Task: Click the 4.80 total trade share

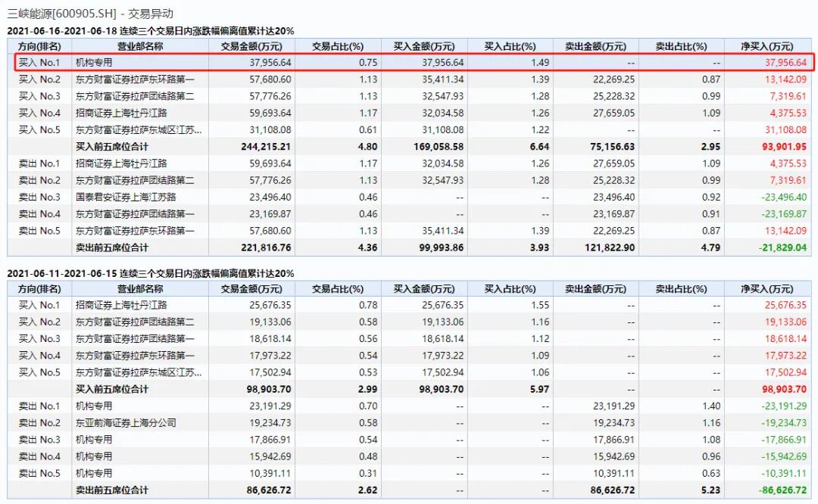Action: (368, 147)
